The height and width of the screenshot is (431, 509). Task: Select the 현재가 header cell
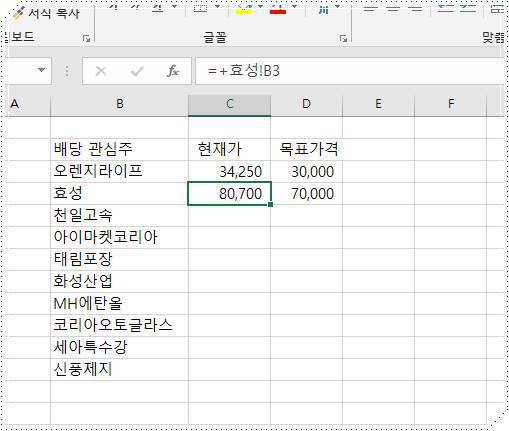pyautogui.click(x=229, y=149)
